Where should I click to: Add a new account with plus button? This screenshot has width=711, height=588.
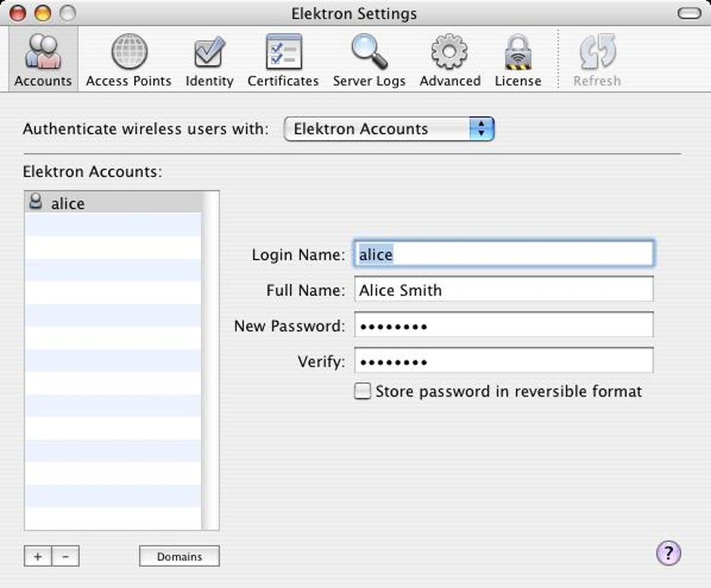(38, 556)
